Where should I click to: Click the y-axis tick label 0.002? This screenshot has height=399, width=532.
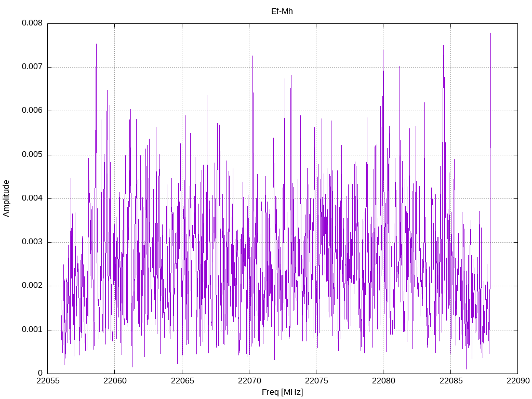tap(32, 286)
